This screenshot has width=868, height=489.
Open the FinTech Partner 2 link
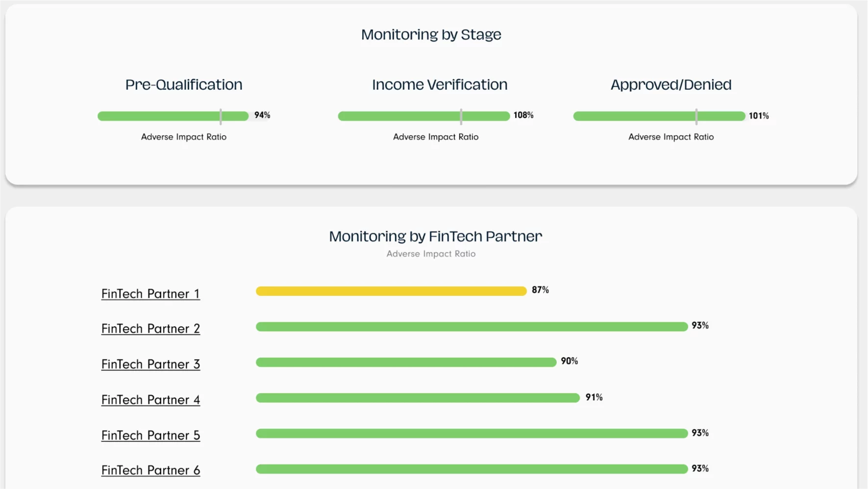coord(150,328)
